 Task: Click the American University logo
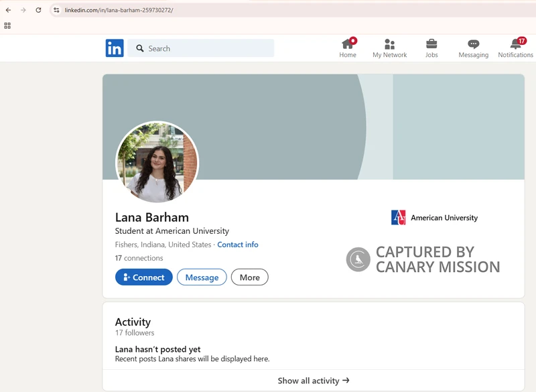pyautogui.click(x=398, y=217)
